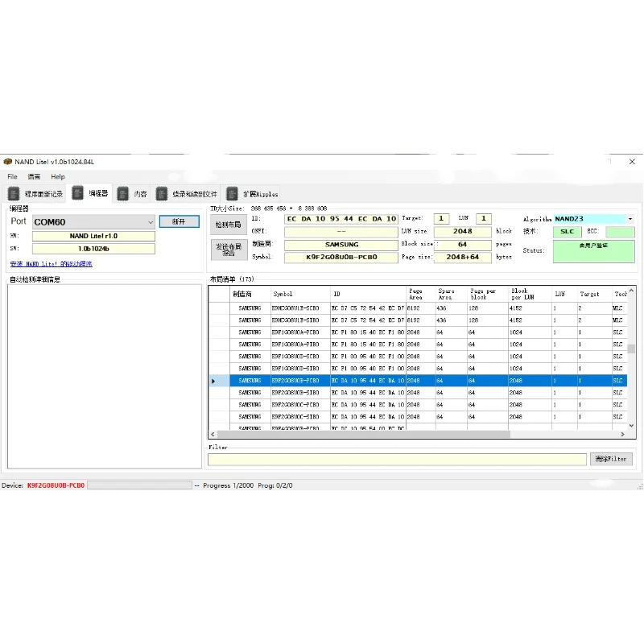644x644 pixels.
Task: Click the Block size field showing 64
Action: pyautogui.click(x=462, y=245)
